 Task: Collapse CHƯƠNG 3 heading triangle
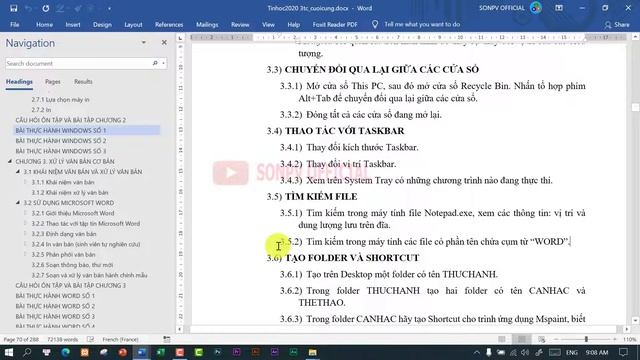click(10, 161)
